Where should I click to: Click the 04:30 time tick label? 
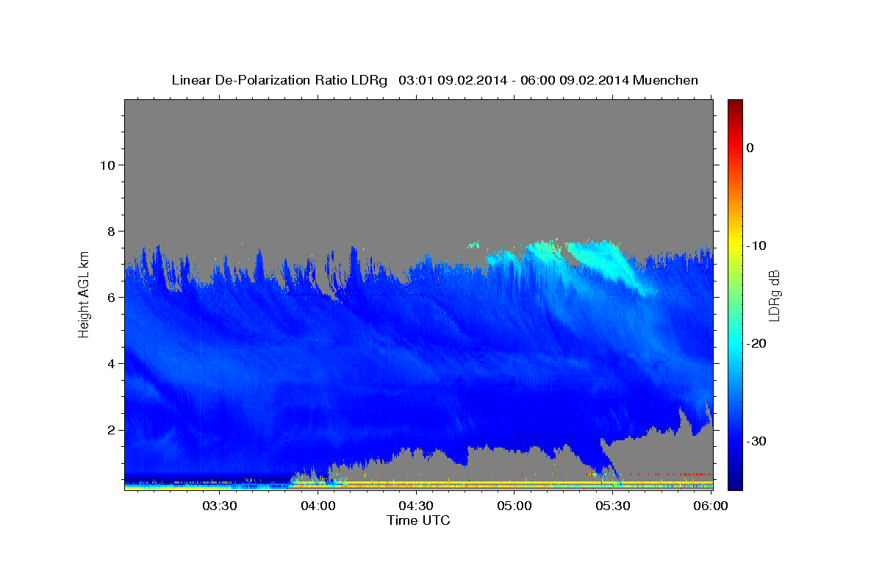pos(415,506)
